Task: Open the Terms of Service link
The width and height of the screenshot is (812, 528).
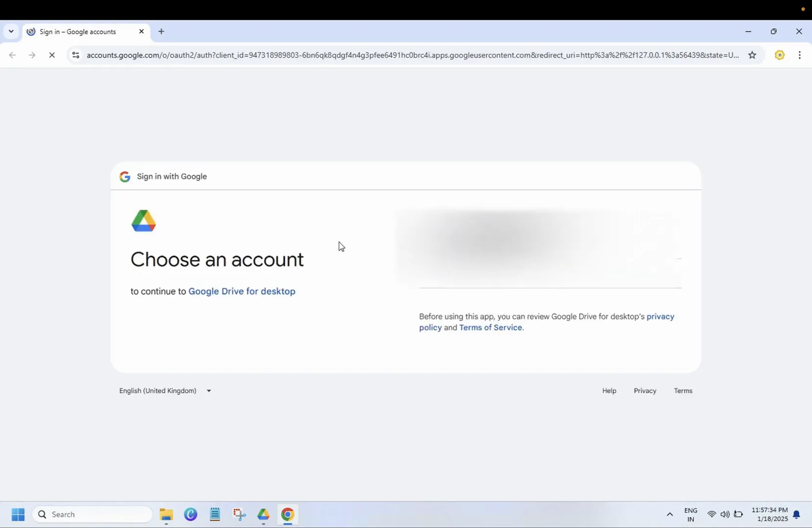Action: 490,328
